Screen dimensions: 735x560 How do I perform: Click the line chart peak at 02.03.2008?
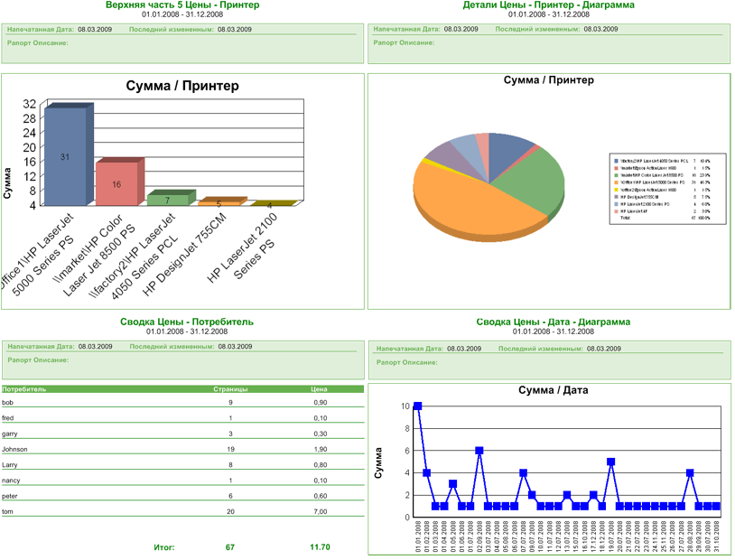479,451
